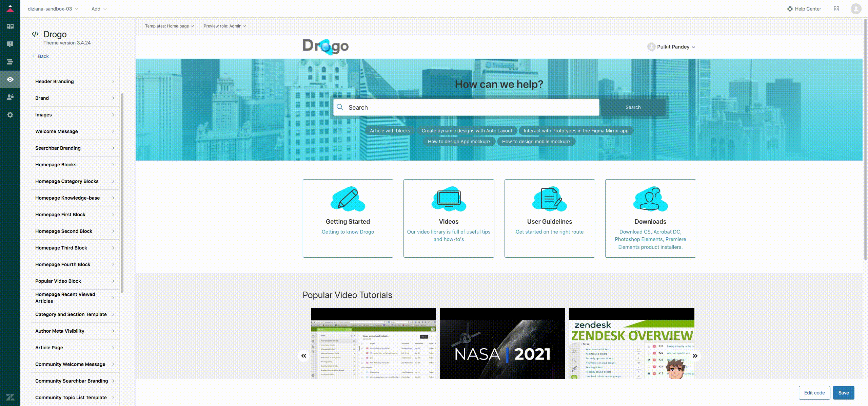Open Arrange content icon in sidebar
This screenshot has height=406, width=868.
coord(10,62)
